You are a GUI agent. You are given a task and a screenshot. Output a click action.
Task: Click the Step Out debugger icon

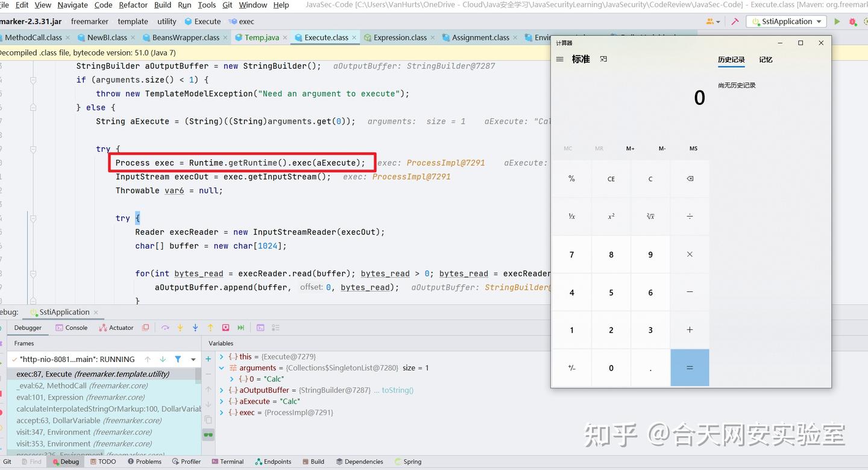(x=210, y=328)
